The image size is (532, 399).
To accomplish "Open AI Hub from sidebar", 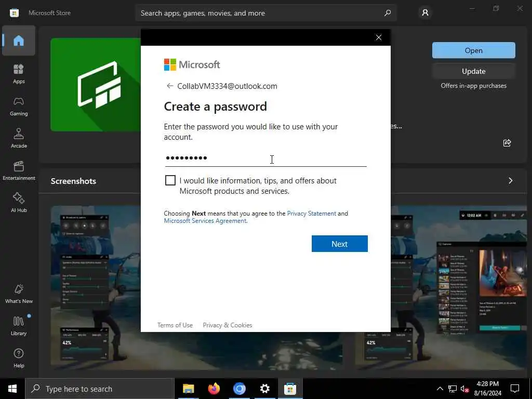I will 19,203.
